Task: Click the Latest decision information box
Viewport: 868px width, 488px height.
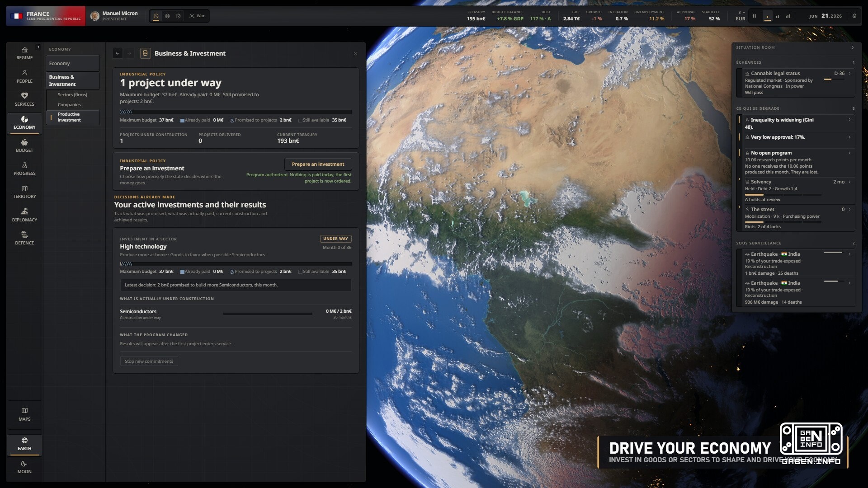Action: pyautogui.click(x=236, y=285)
